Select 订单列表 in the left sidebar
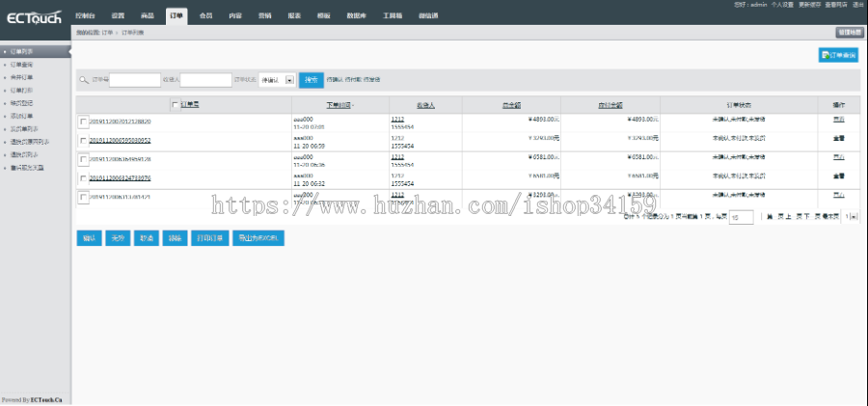This screenshot has width=868, height=406. pos(36,51)
